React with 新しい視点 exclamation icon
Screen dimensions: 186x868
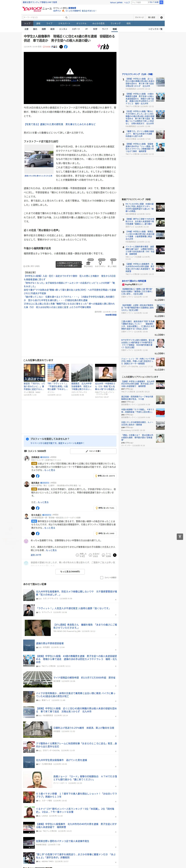(x=112, y=263)
